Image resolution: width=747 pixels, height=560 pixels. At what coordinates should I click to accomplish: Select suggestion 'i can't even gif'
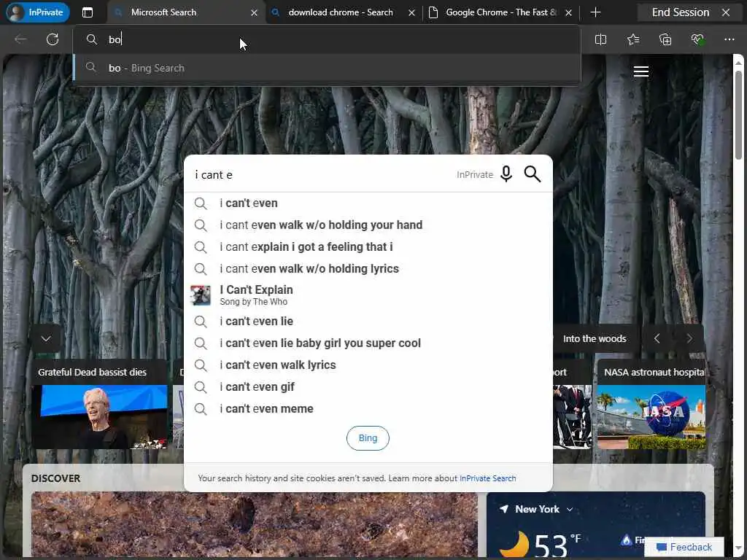tap(368, 387)
